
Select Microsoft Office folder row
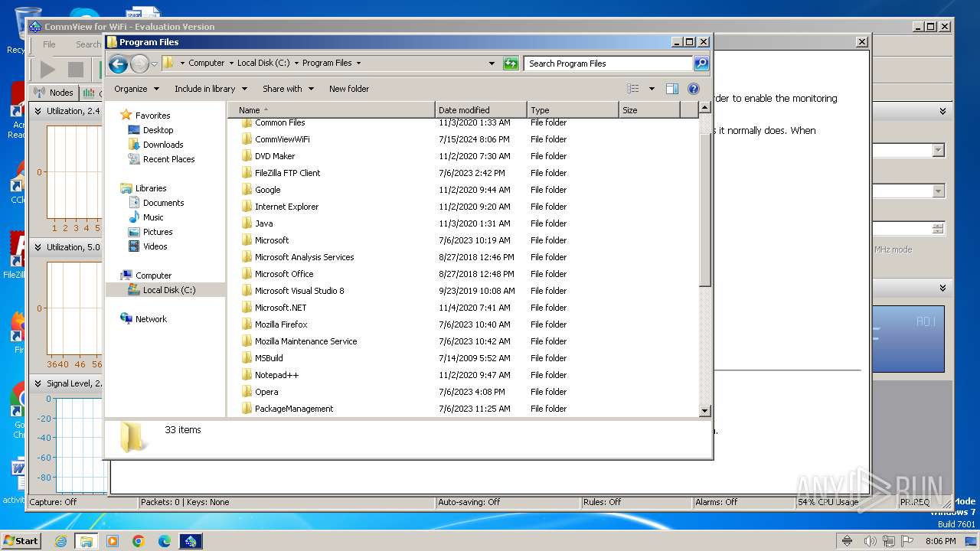463,274
